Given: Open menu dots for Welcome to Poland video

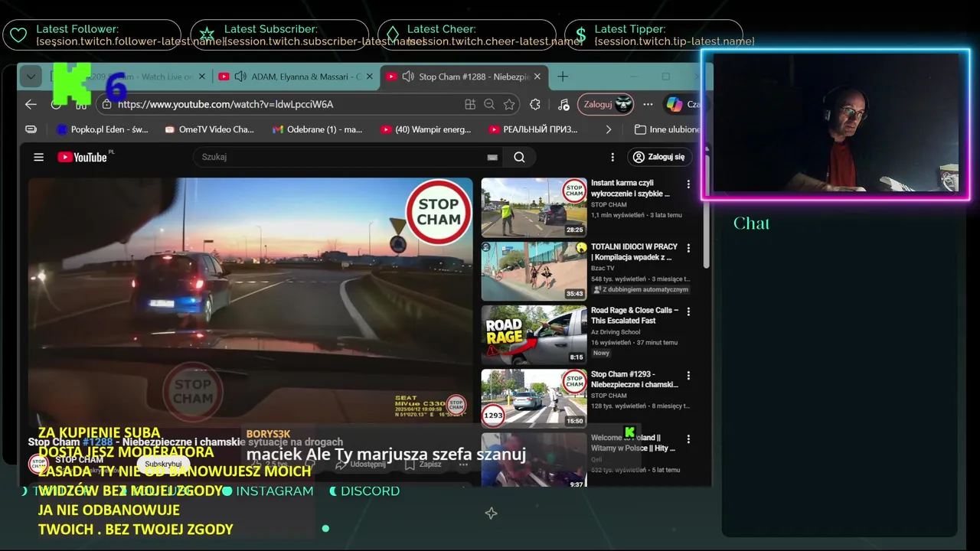Looking at the screenshot, I should point(688,439).
